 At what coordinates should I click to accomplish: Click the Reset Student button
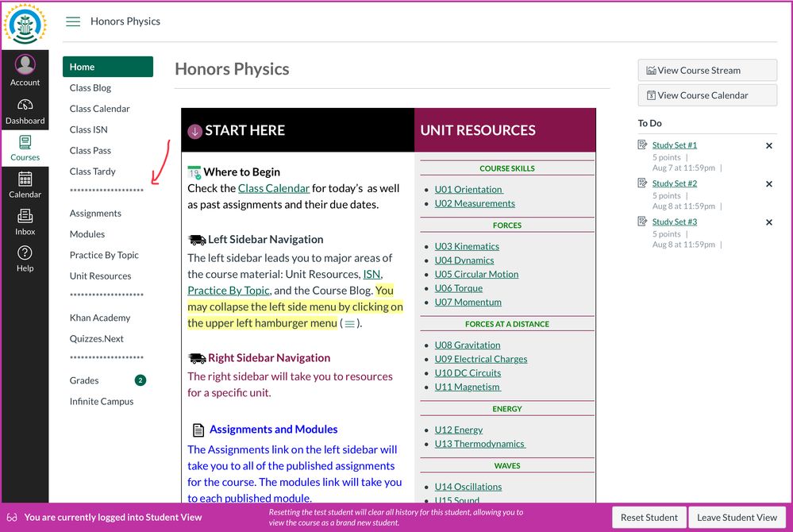[x=649, y=518]
